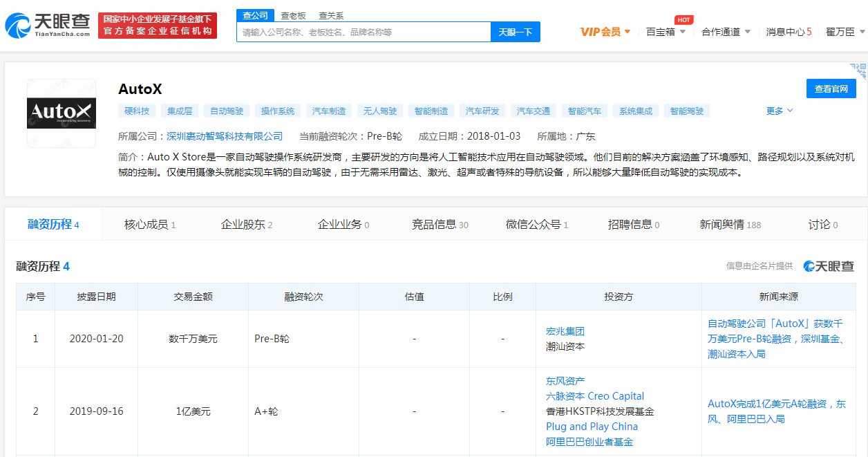Click the 汽车制造 tag
This screenshot has height=457, width=868.
pos(329,111)
